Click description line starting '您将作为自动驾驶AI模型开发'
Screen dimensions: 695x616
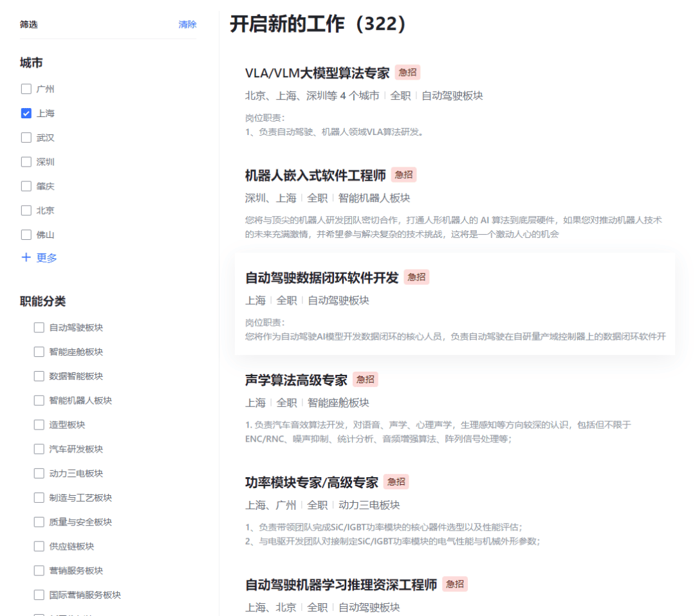tap(456, 336)
